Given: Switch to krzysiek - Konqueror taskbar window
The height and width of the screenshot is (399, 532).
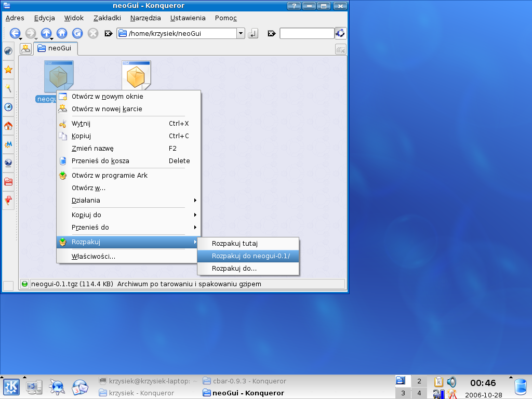Looking at the screenshot, I should (x=137, y=393).
